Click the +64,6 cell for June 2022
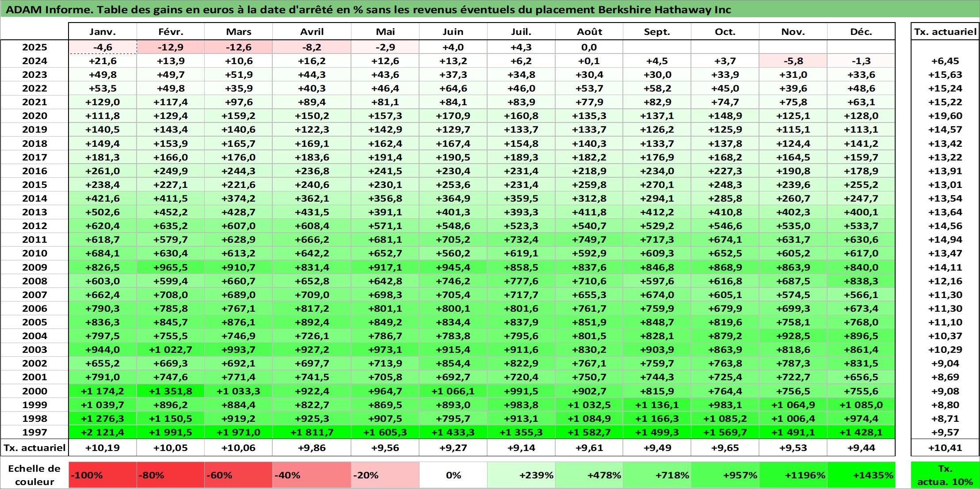This screenshot has width=980, height=489. 453,88
